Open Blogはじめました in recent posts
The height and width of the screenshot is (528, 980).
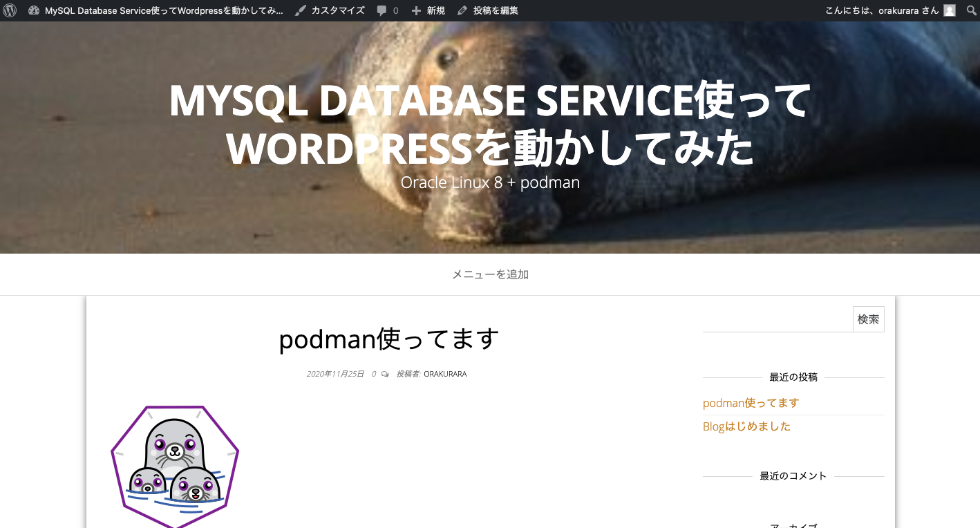coord(746,426)
